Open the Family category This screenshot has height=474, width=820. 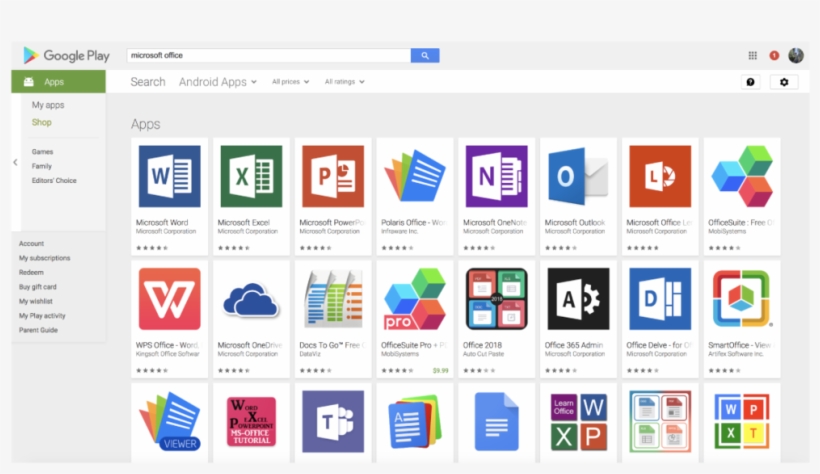coord(42,166)
